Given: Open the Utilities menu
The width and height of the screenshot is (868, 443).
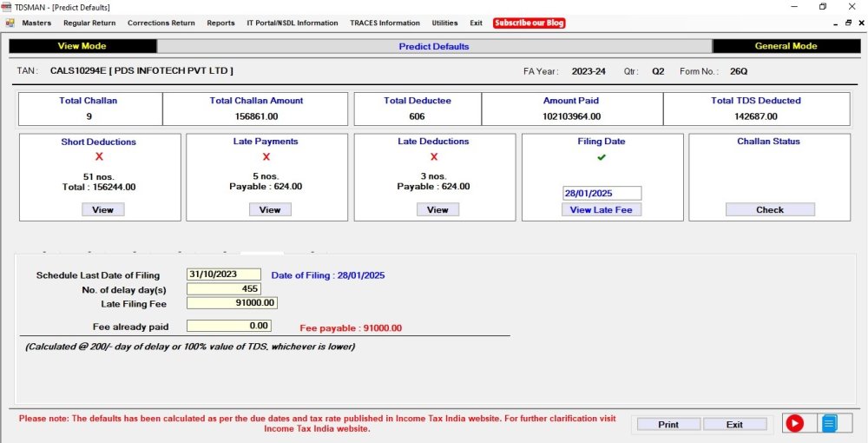Looking at the screenshot, I should click(x=445, y=23).
